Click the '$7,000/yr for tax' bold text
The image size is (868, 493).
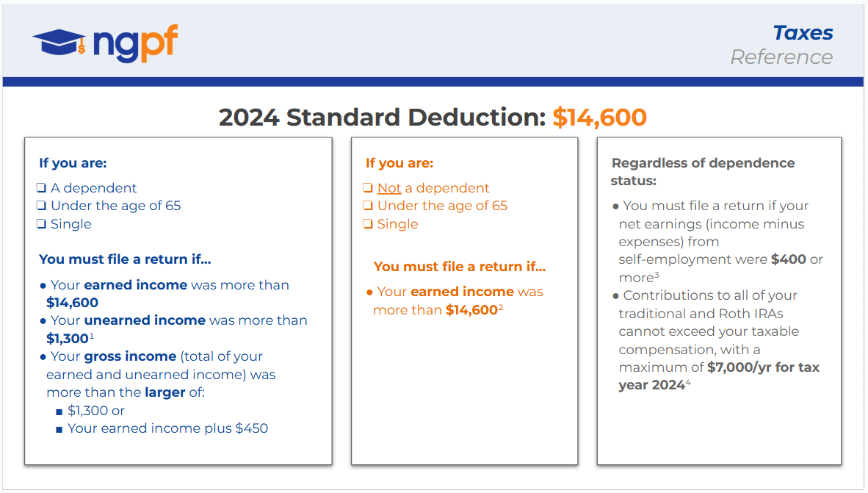pyautogui.click(x=763, y=367)
